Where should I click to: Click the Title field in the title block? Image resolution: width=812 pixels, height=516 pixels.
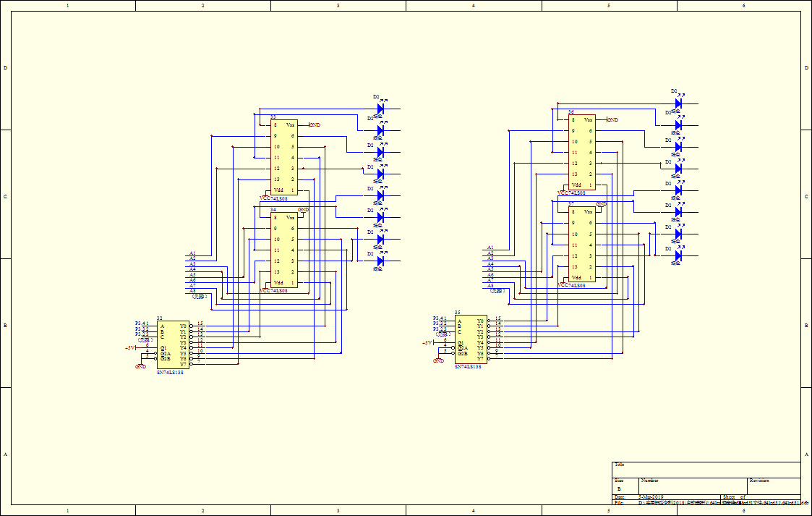click(619, 465)
